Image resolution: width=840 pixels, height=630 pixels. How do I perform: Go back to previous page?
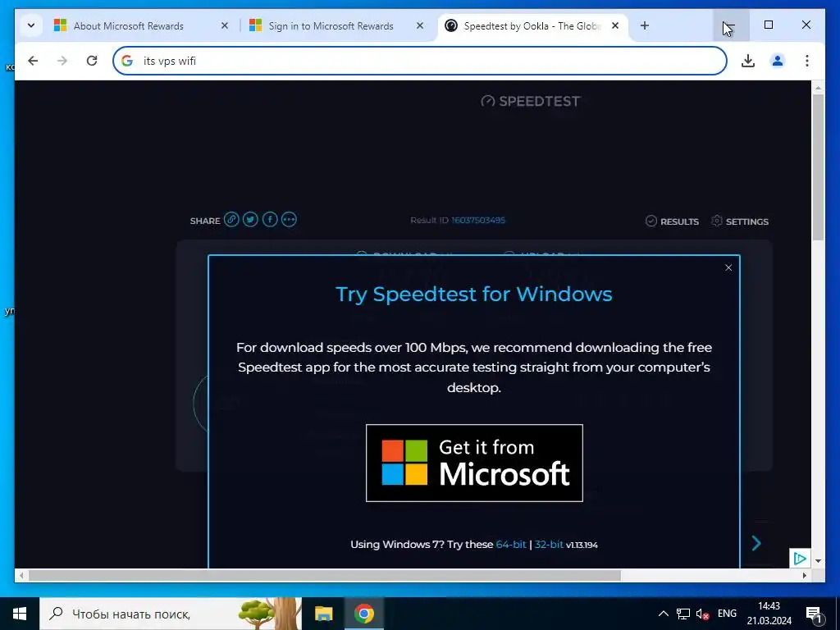coord(33,61)
